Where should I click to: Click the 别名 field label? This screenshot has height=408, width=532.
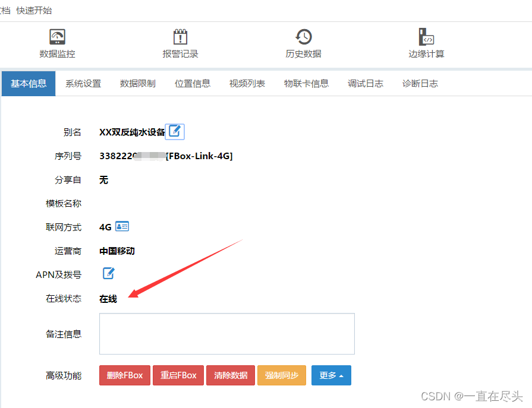tap(73, 132)
